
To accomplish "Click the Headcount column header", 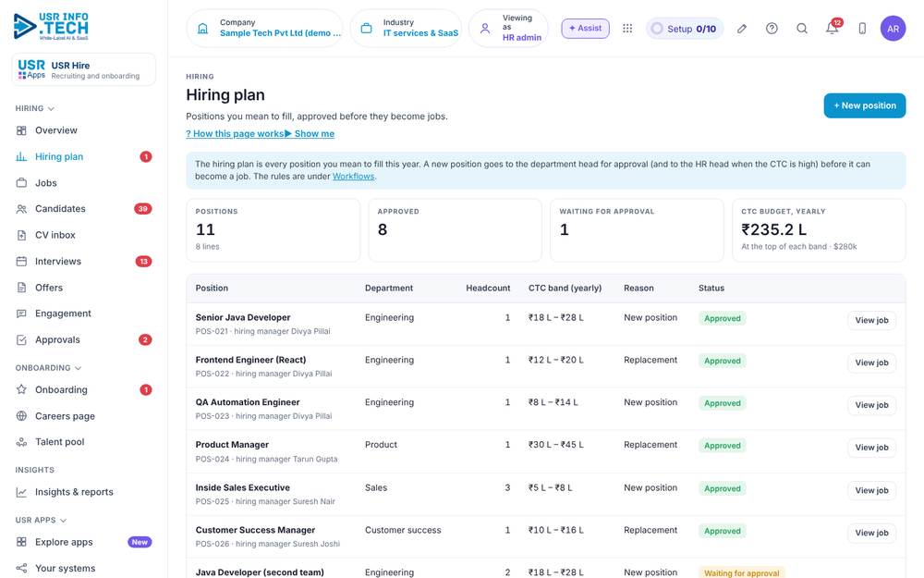I will click(488, 289).
